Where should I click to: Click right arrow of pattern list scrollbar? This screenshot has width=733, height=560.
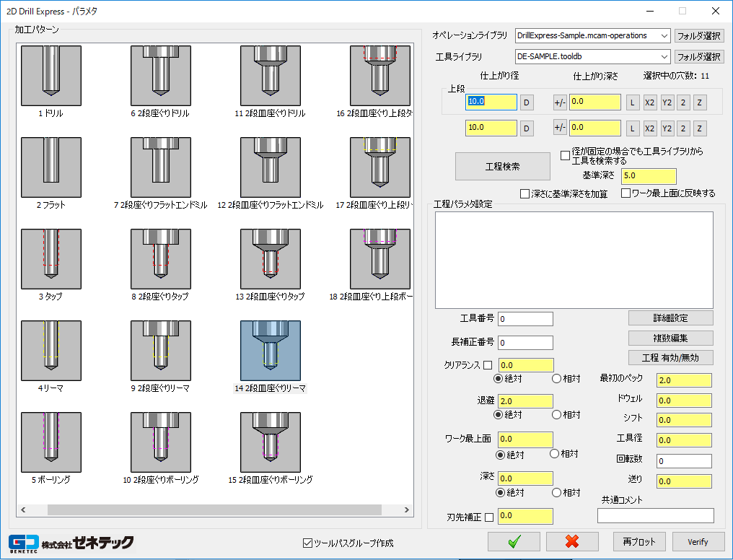(x=406, y=509)
